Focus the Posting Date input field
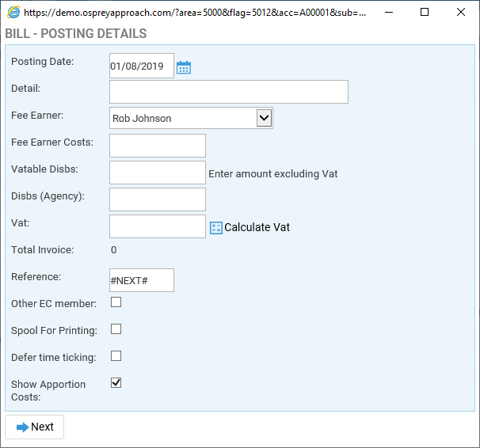 pyautogui.click(x=142, y=66)
